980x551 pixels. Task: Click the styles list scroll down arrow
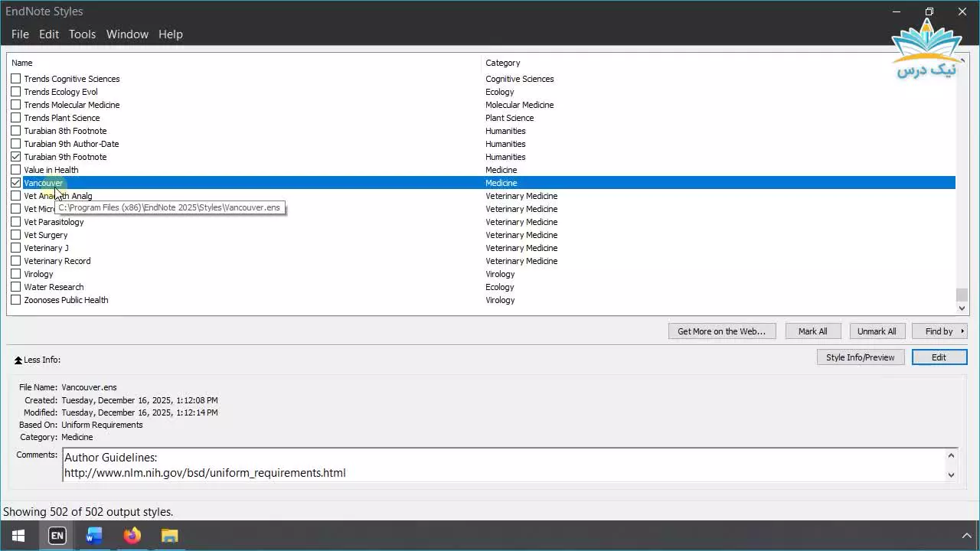[x=962, y=308]
